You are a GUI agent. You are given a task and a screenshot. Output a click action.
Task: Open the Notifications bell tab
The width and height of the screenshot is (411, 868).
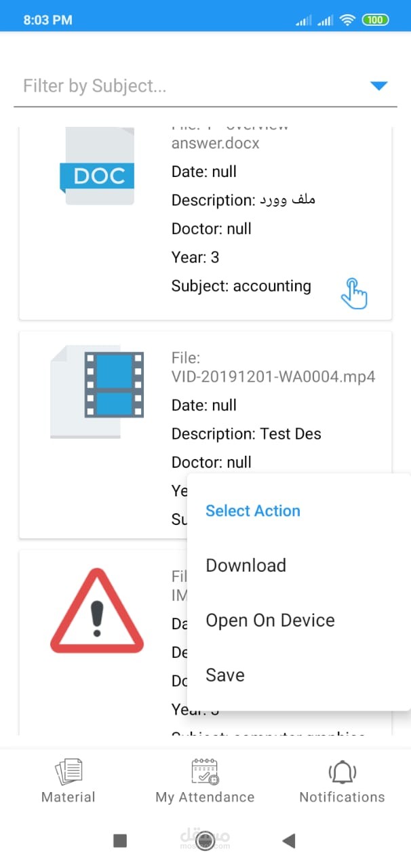[342, 782]
